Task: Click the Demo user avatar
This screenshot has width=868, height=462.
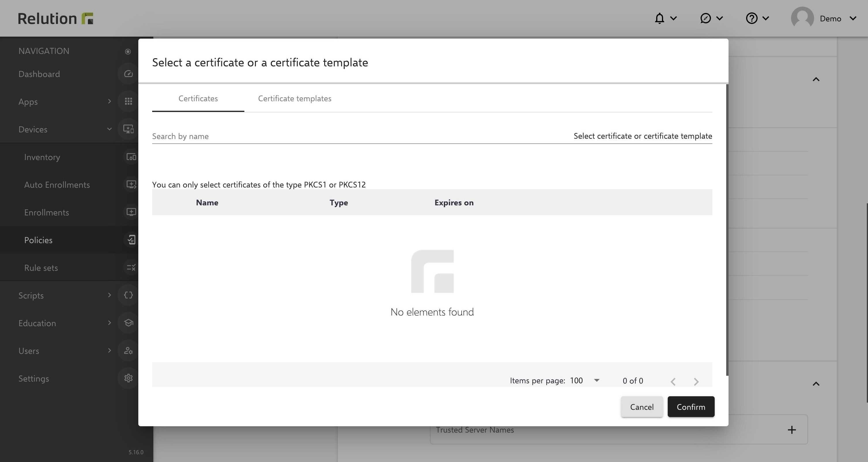Action: coord(802,18)
